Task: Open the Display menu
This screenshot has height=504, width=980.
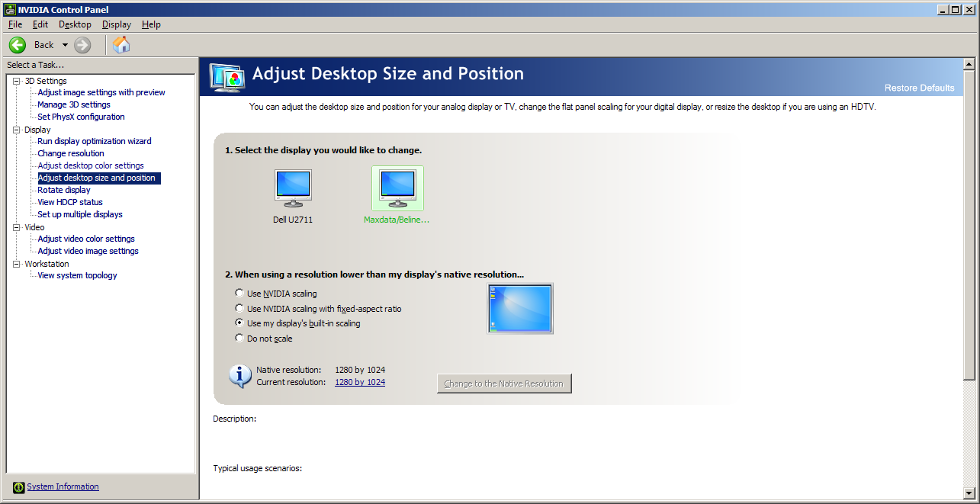Action: (x=117, y=24)
